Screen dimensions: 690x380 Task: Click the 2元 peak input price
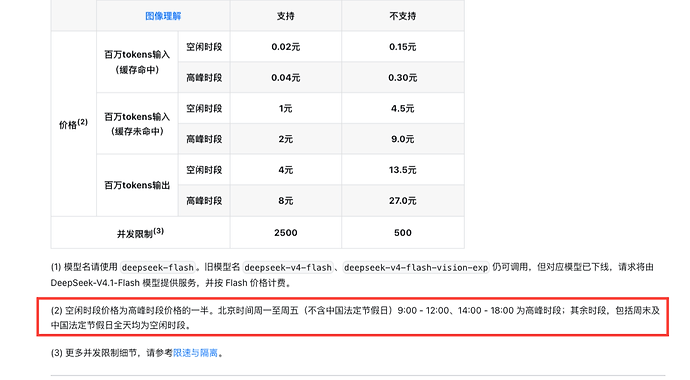pos(286,139)
